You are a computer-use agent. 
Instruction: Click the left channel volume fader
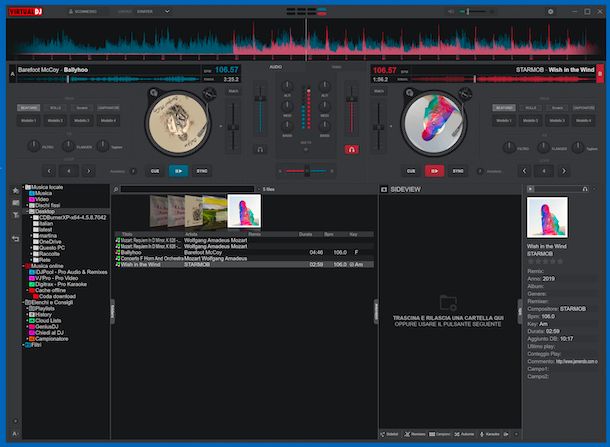tap(260, 99)
